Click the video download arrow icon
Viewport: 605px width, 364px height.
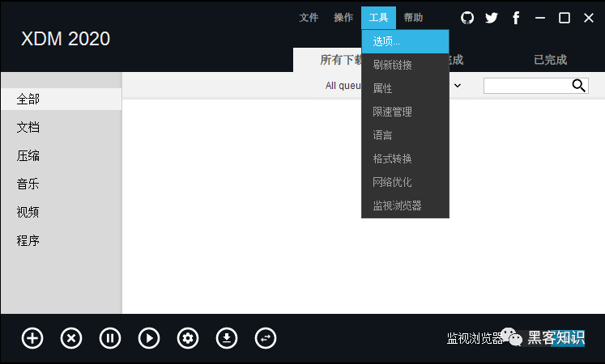pos(227,338)
